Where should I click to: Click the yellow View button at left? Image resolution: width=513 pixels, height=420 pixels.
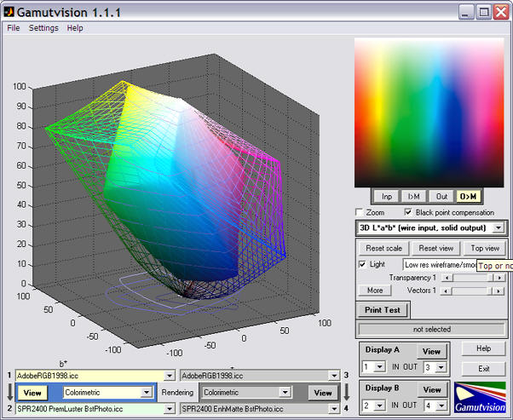[x=32, y=393]
